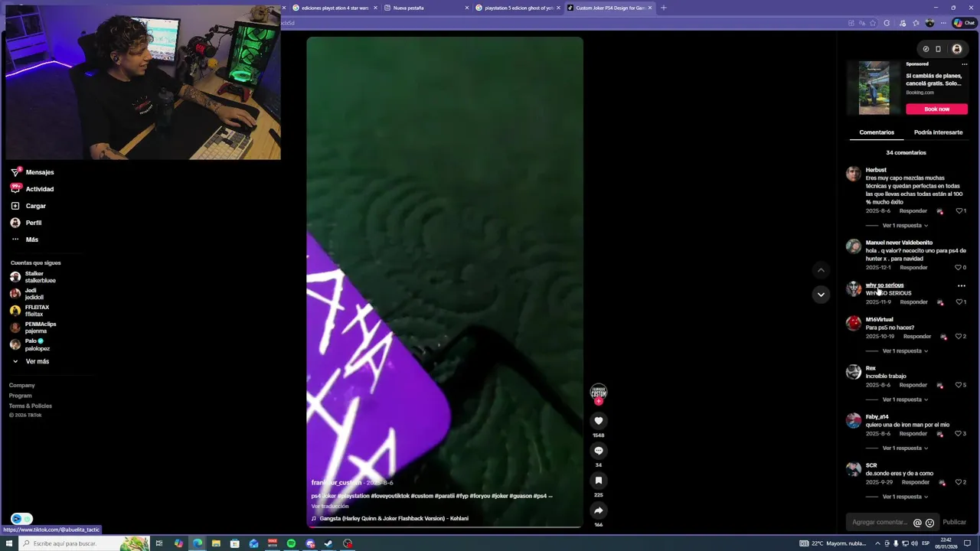980x551 pixels.
Task: Like M16Virtual's comment
Action: 959,337
